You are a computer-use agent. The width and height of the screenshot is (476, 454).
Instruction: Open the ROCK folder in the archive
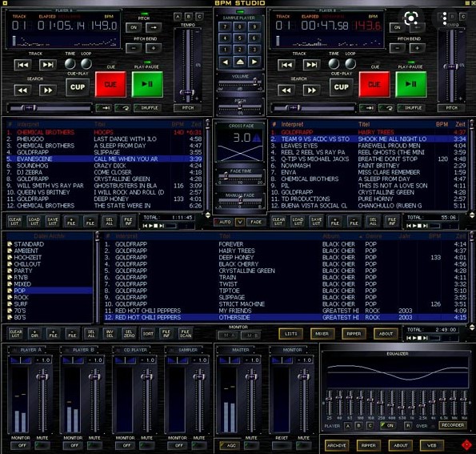(22, 297)
